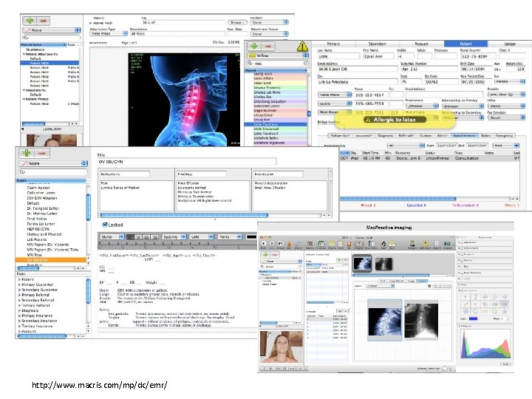532x399 pixels.
Task: Toggle the Locked checkbox
Action: (105, 225)
